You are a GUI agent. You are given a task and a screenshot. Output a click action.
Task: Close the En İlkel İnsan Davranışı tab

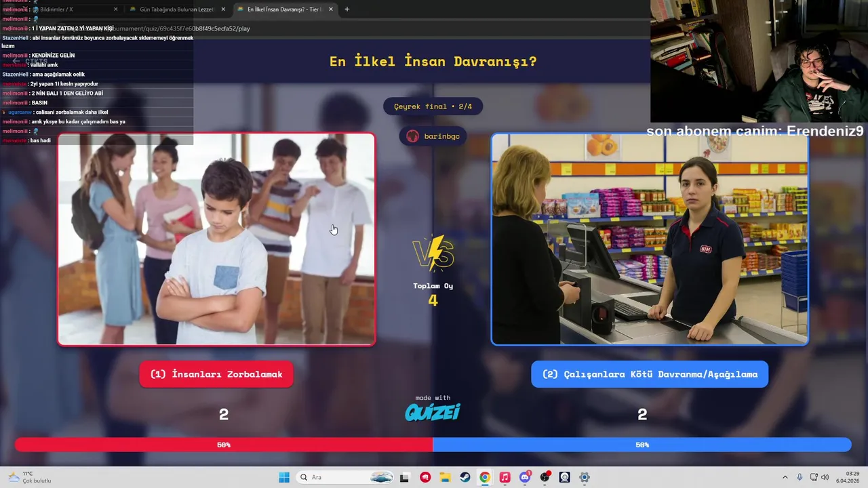[331, 9]
